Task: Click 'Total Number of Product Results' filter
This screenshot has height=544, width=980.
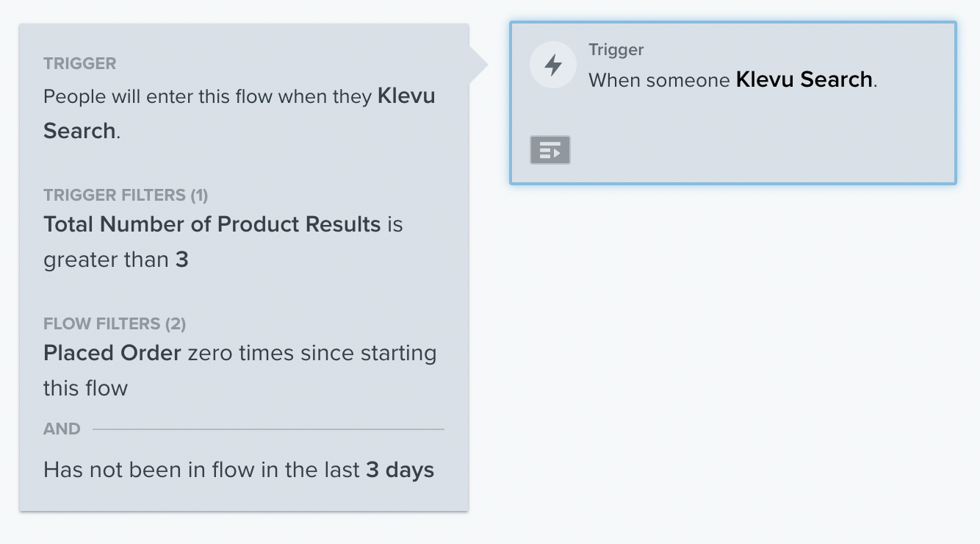Action: pos(212,224)
